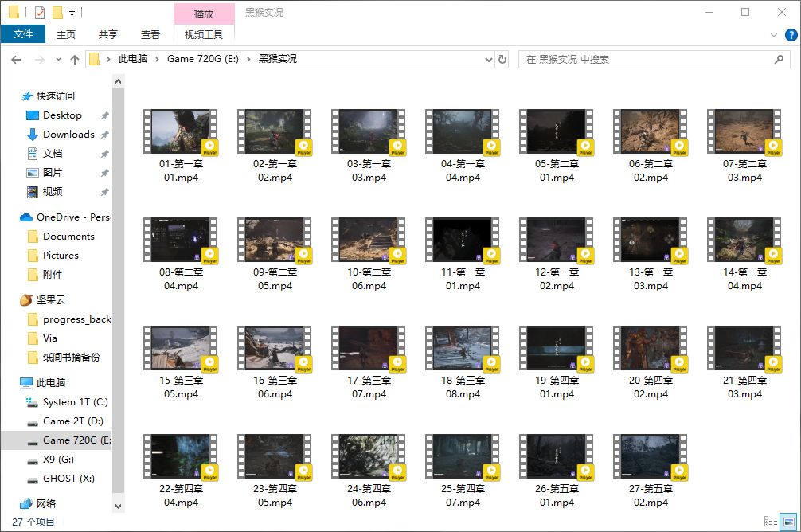Select OneDrive - Personal in navigation pane
Viewport: 801px width, 532px height.
pos(73,217)
